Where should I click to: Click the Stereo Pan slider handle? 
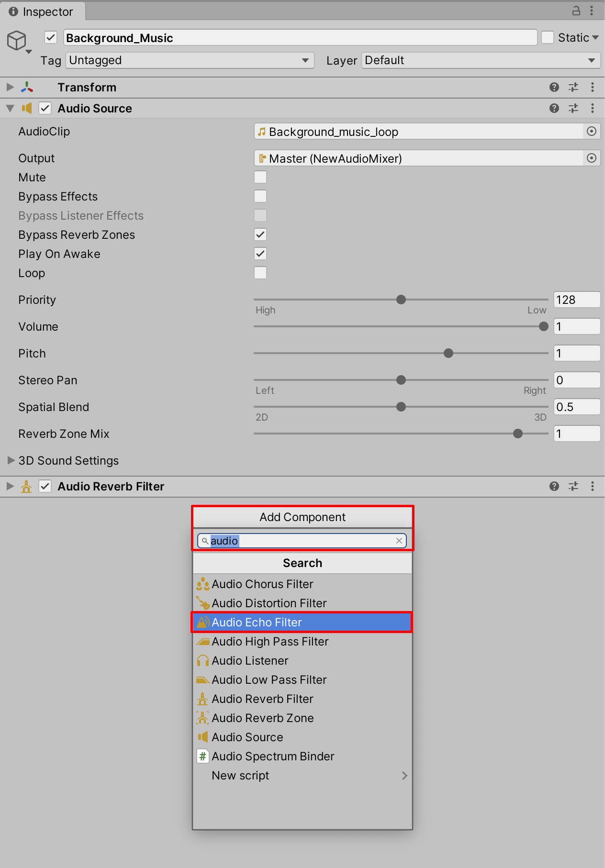(x=401, y=380)
